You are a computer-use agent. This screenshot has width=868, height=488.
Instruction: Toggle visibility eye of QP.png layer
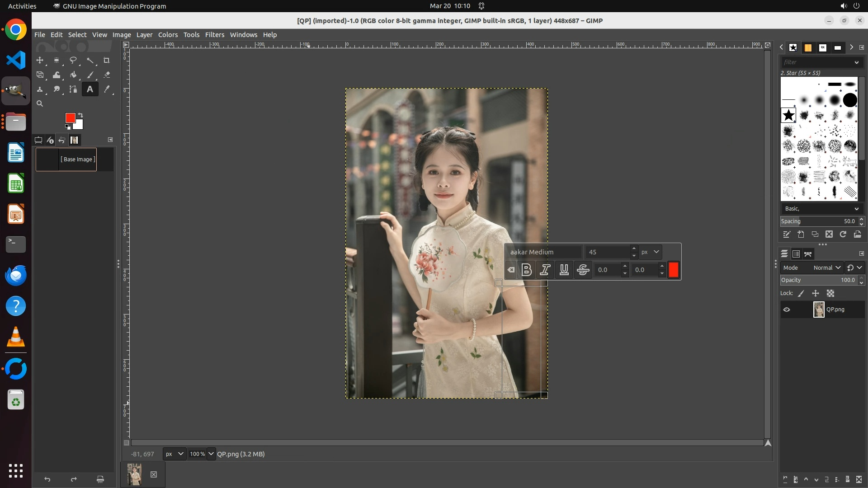[x=787, y=310]
